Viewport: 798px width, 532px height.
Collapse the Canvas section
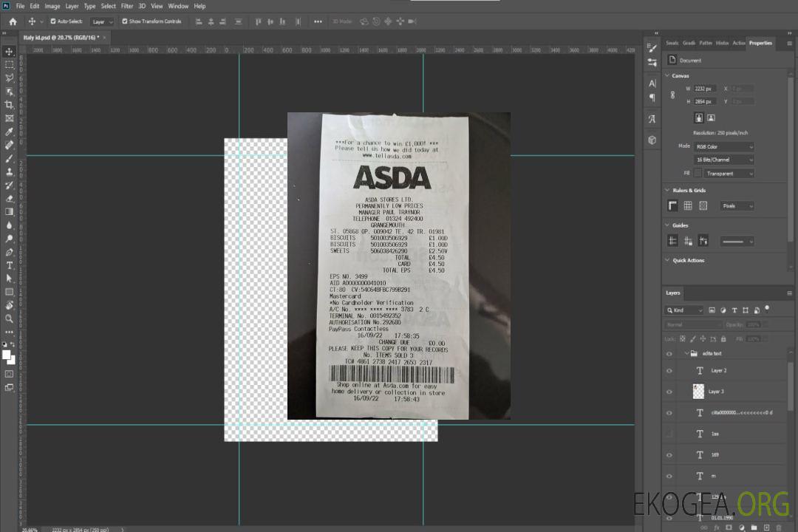point(667,76)
